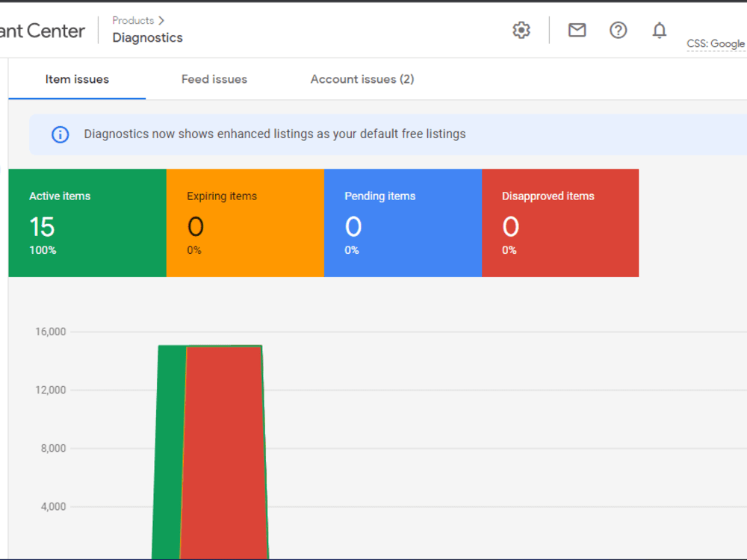747x560 pixels.
Task: Click the help question mark icon
Action: click(x=618, y=30)
